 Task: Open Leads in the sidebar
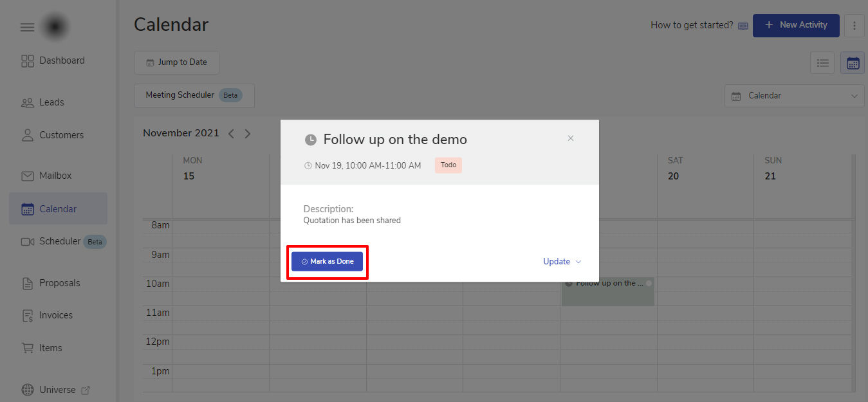point(51,102)
